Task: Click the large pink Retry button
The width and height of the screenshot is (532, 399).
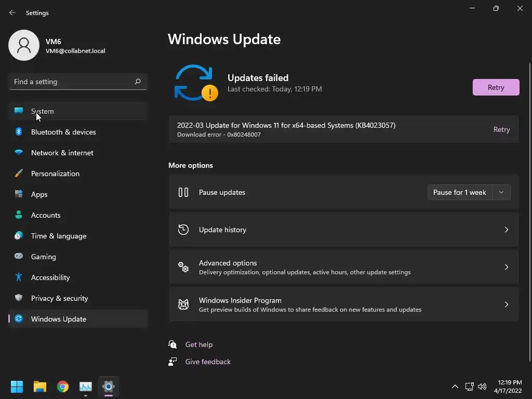Action: pos(496,87)
